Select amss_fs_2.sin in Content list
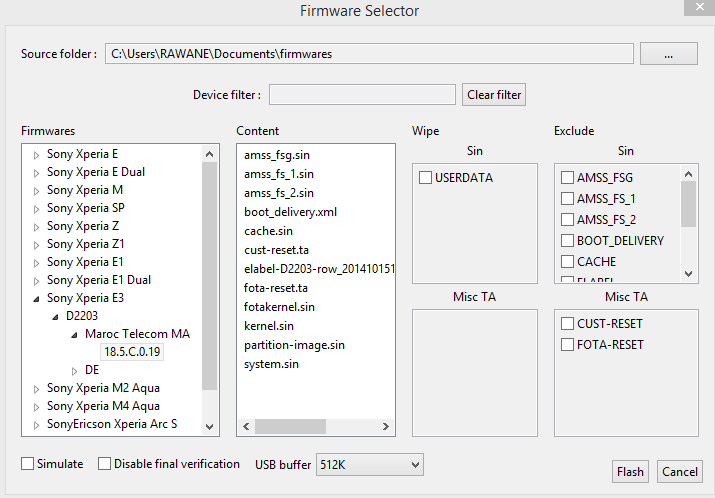Screen dimensions: 715x498 (x=279, y=193)
